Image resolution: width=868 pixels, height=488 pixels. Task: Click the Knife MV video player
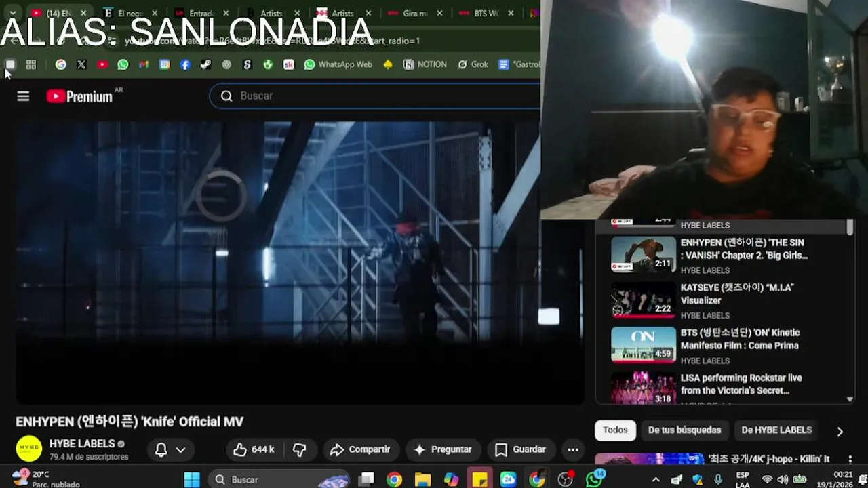tap(300, 263)
